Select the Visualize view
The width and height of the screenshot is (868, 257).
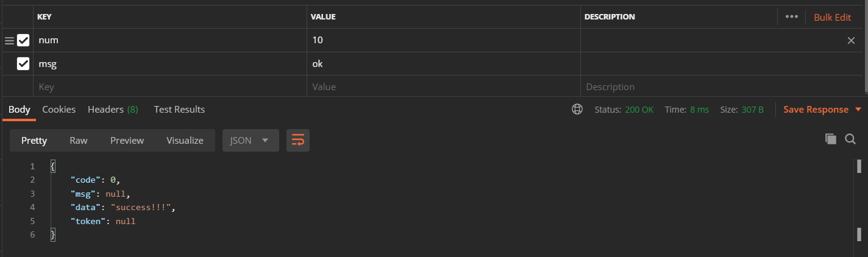point(185,140)
